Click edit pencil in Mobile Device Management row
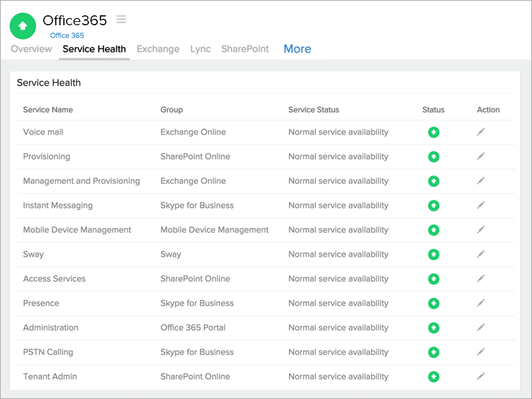Image resolution: width=532 pixels, height=399 pixels. tap(481, 229)
